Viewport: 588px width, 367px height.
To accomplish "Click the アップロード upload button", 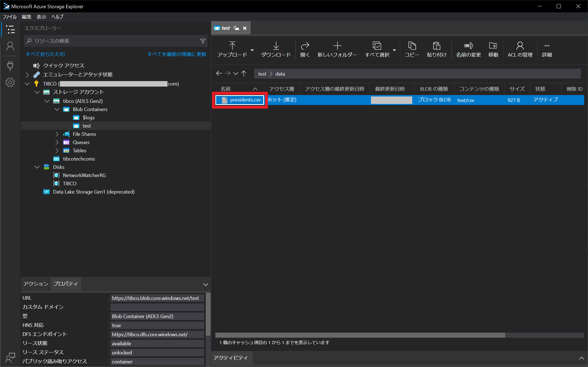I will (x=232, y=49).
